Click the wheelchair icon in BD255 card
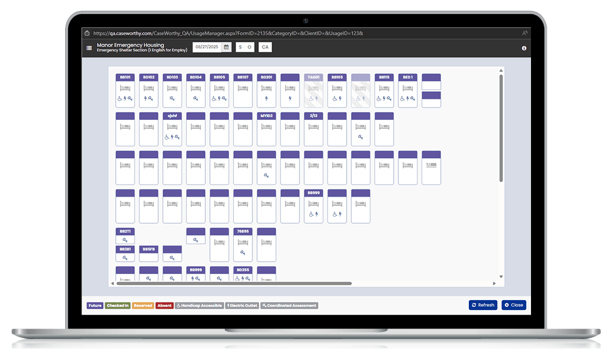The image size is (613, 364). click(237, 279)
